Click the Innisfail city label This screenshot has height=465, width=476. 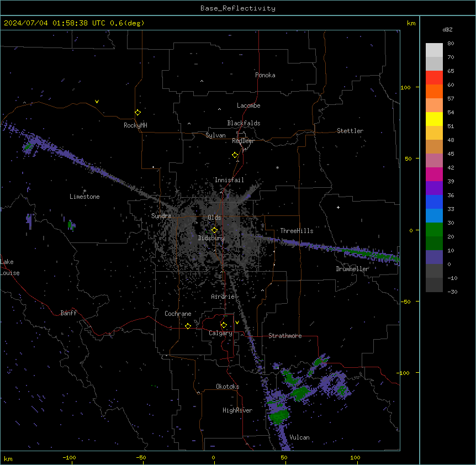[x=229, y=180]
